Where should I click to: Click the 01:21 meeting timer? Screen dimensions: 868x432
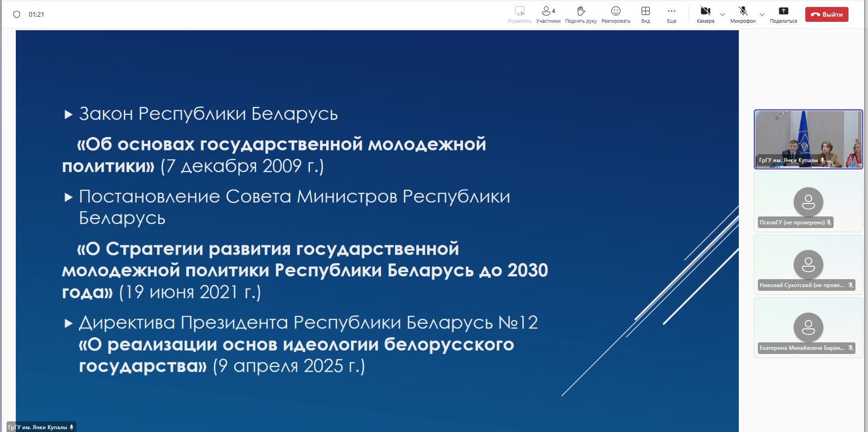(x=36, y=14)
